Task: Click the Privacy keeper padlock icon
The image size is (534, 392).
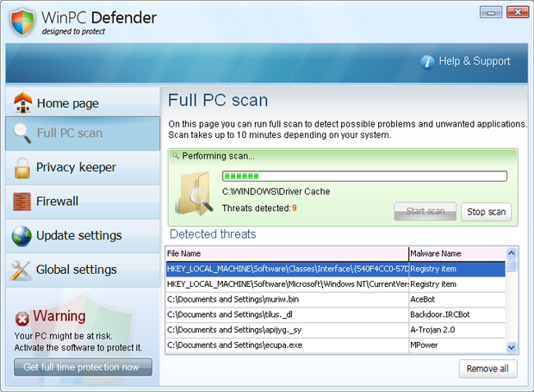Action: click(22, 168)
